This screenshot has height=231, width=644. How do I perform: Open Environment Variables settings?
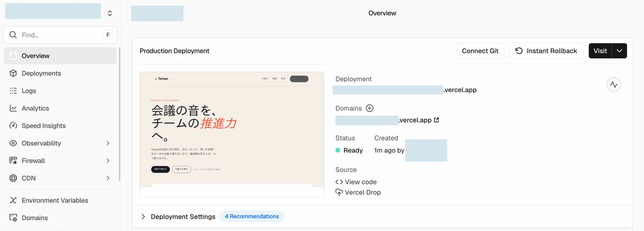[60, 200]
